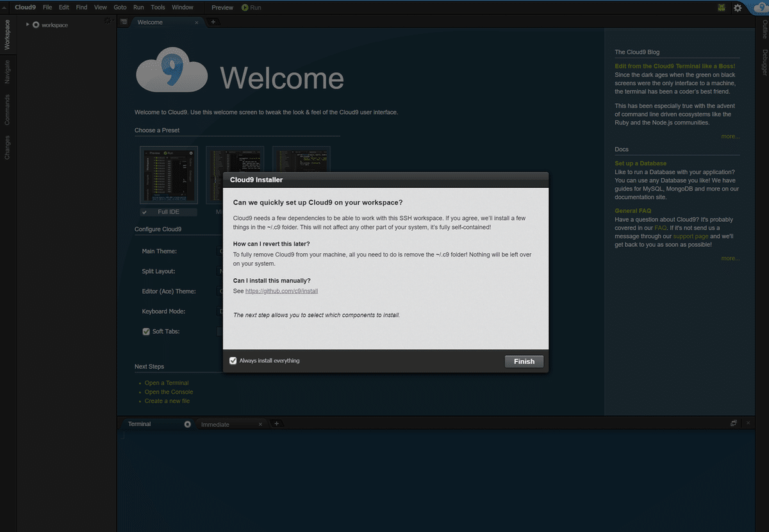Click the large Cloud9 cloud logo on Welcome page
The image size is (769, 532).
pyautogui.click(x=171, y=71)
